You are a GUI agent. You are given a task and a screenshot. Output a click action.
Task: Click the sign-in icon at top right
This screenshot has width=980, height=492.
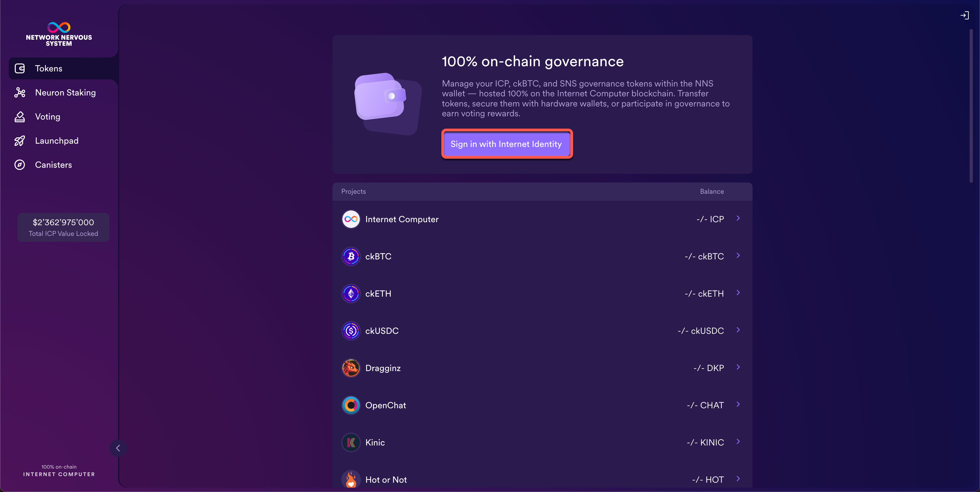tap(965, 15)
